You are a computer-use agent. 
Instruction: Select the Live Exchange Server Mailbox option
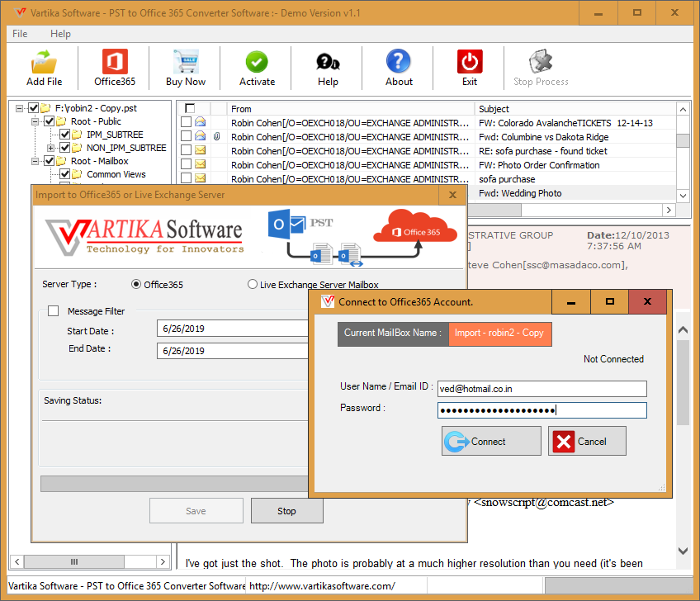253,284
